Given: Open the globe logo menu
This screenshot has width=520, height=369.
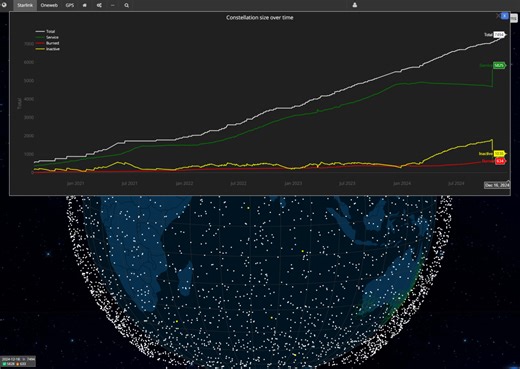Looking at the screenshot, I should [x=4, y=5].
